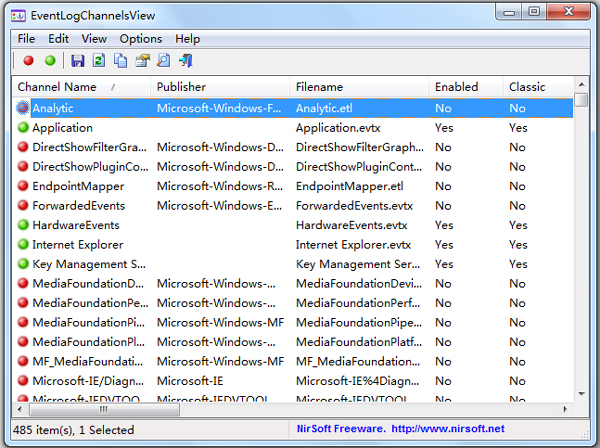600x448 pixels.
Task: Sort by the Channel Name column header
Action: point(81,87)
